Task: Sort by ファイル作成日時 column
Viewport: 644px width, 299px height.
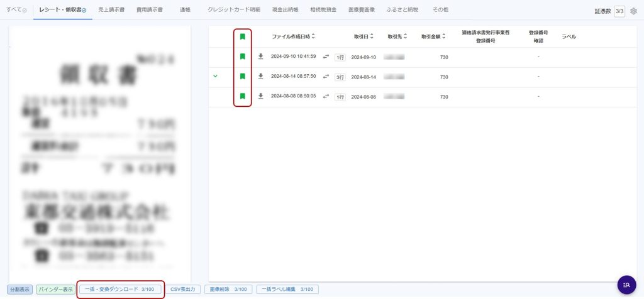Action: coord(293,37)
